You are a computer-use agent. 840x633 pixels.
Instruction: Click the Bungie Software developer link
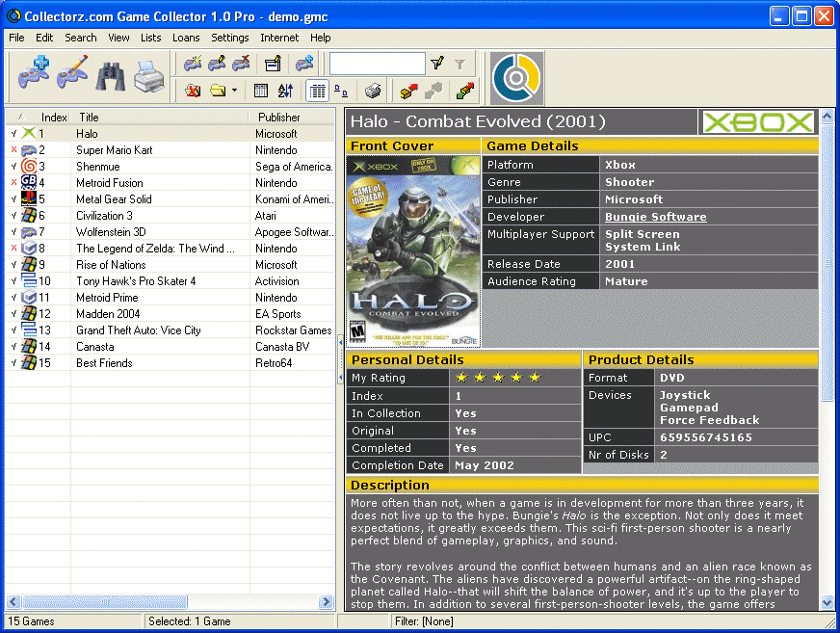[656, 217]
